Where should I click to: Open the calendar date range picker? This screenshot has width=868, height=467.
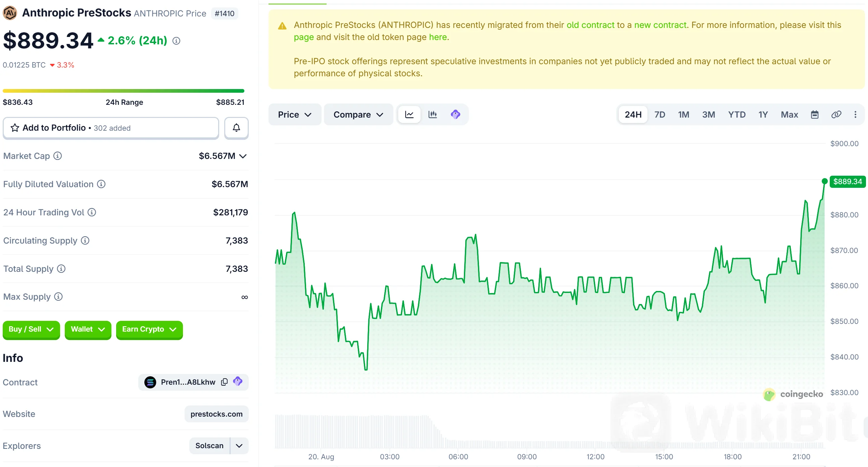[814, 115]
